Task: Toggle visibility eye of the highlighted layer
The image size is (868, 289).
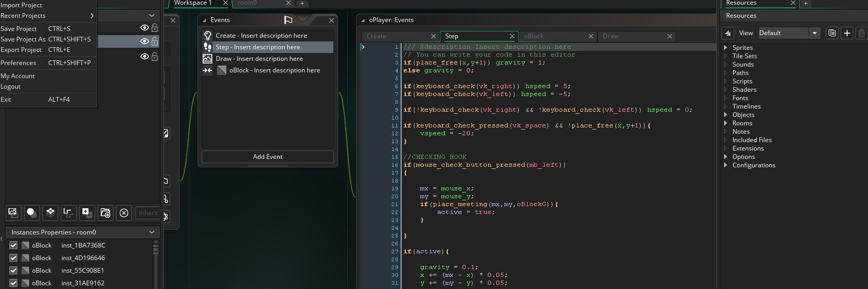Action: click(x=144, y=41)
